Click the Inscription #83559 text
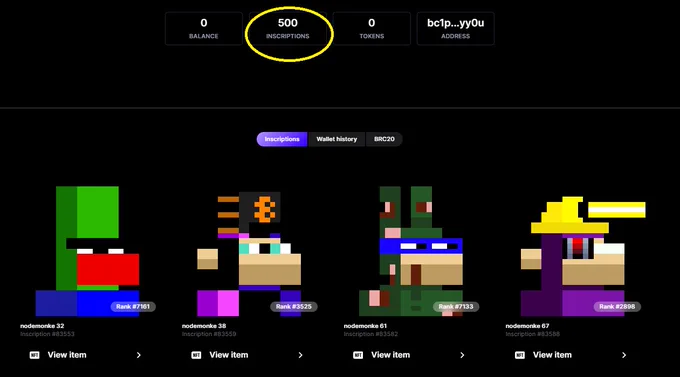680x377 pixels. pos(209,334)
